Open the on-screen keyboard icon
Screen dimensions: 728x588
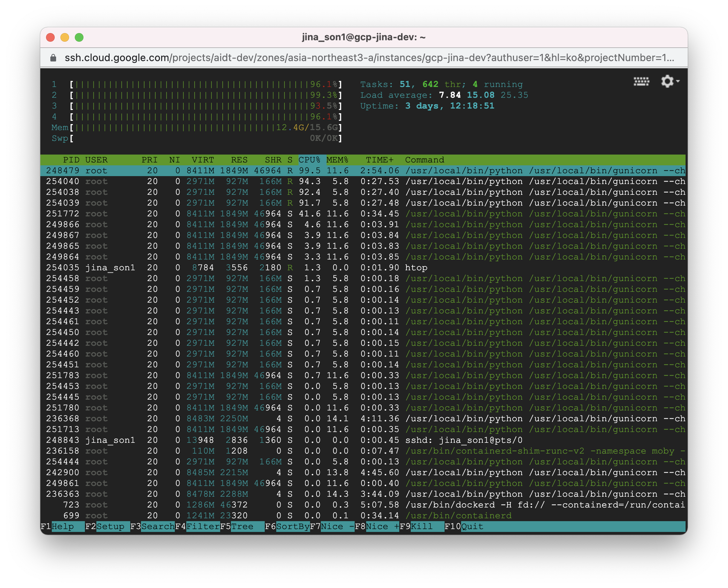click(x=641, y=82)
